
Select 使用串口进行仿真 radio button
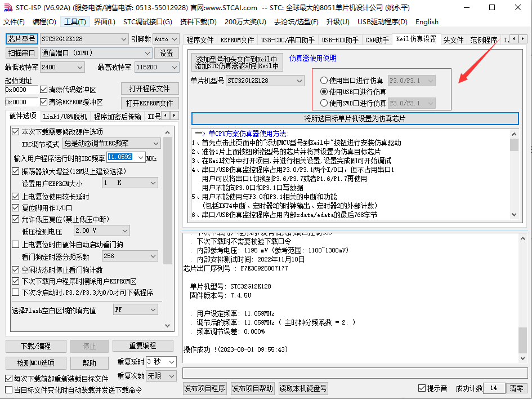[x=324, y=81]
